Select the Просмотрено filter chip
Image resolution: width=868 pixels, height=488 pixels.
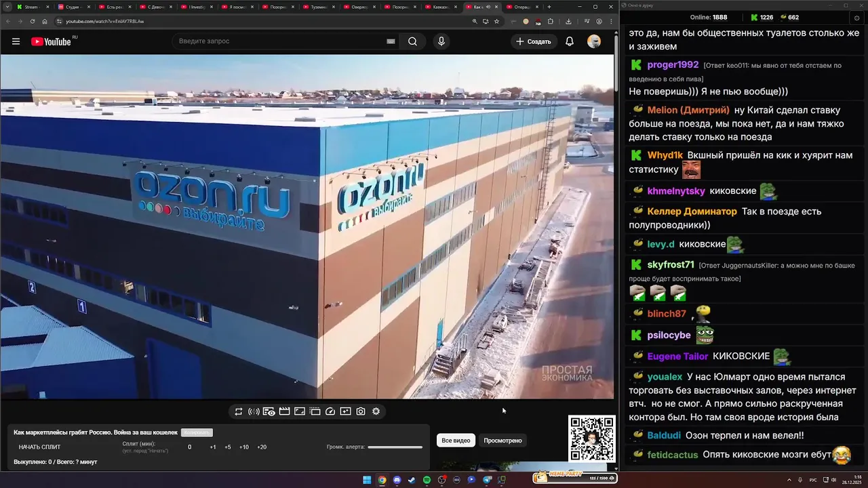502,441
